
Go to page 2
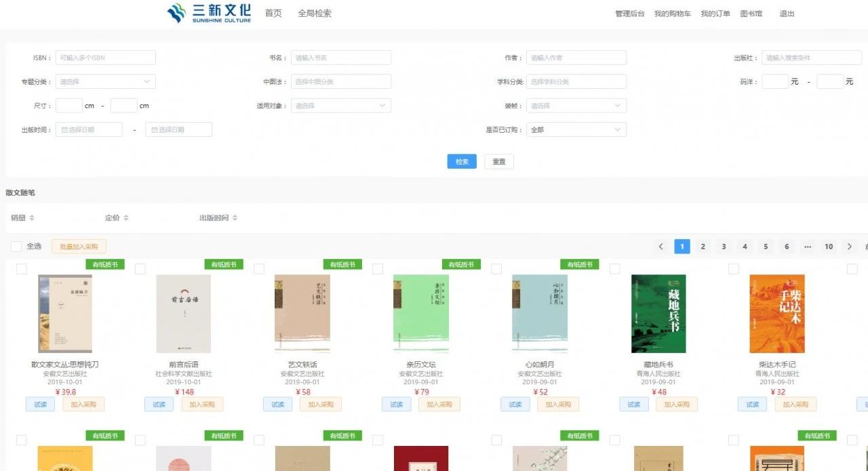click(703, 247)
